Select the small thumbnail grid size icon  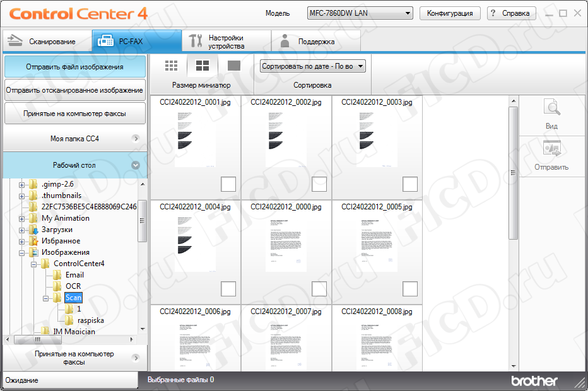pos(171,66)
